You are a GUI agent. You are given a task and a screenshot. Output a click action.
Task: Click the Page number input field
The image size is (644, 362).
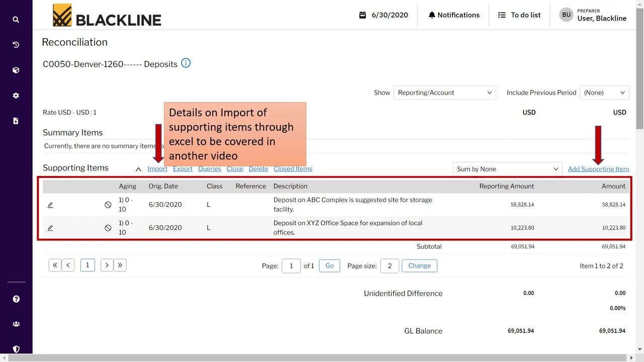291,265
